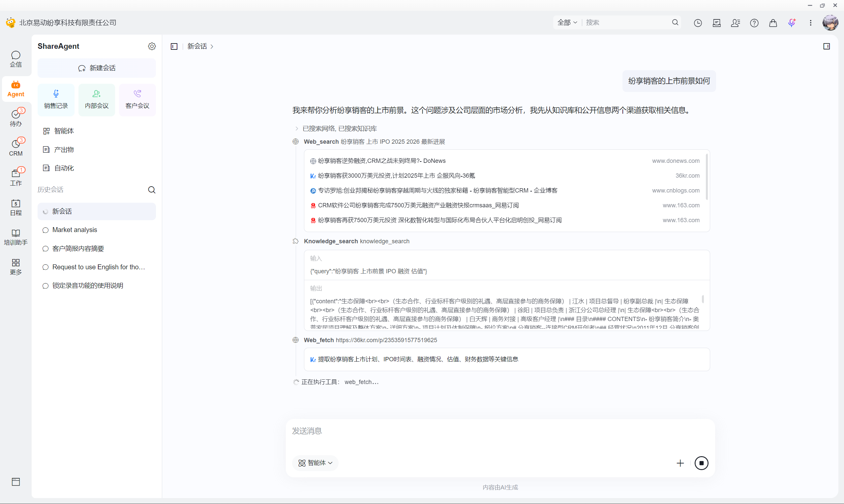Open the 36kr article about 3000万美元投资
Screen dimensions: 844x504
[396, 176]
